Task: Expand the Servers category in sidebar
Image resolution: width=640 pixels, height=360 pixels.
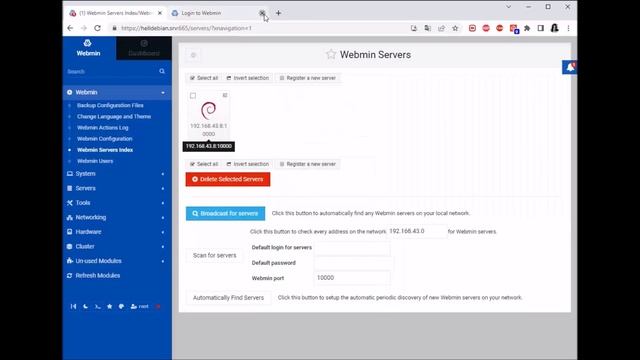Action: click(x=117, y=188)
